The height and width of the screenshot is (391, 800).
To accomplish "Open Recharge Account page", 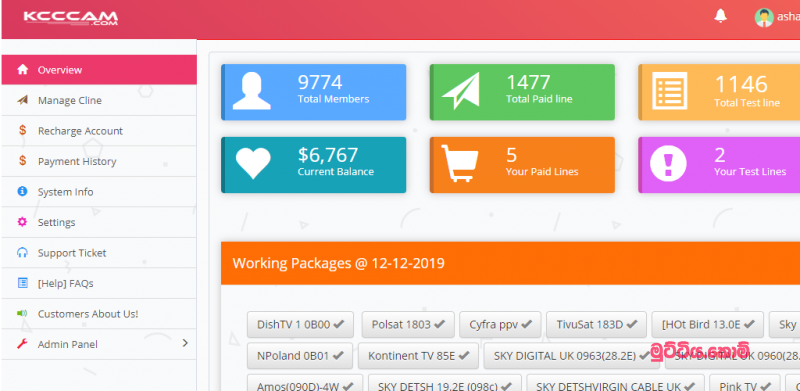I will (99, 131).
